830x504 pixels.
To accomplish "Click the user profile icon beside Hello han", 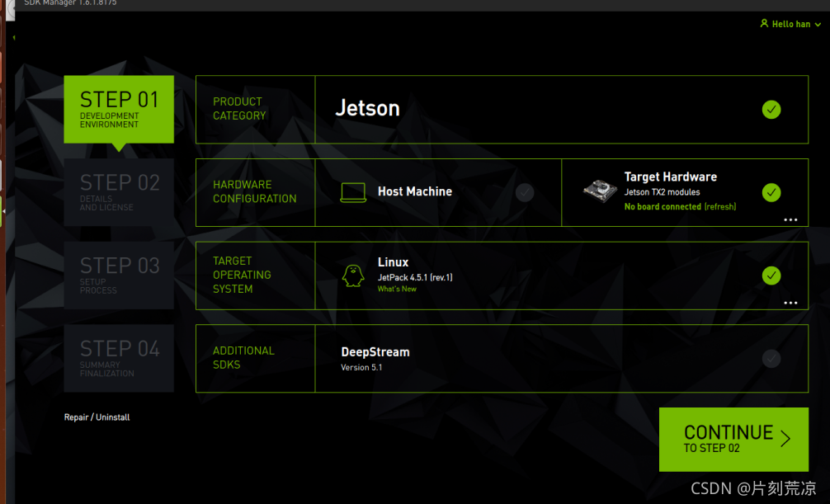I will pos(764,23).
